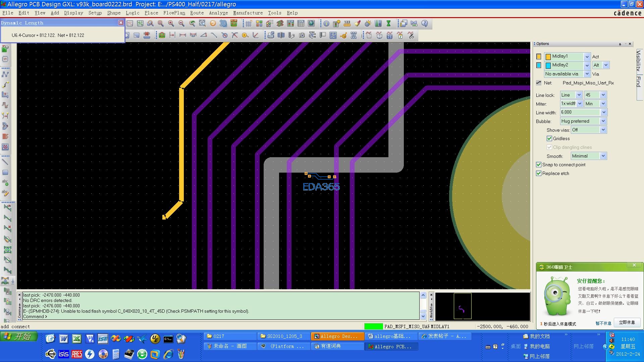Open the Line width dropdown
Viewport: 644px width, 362px height.
point(603,112)
